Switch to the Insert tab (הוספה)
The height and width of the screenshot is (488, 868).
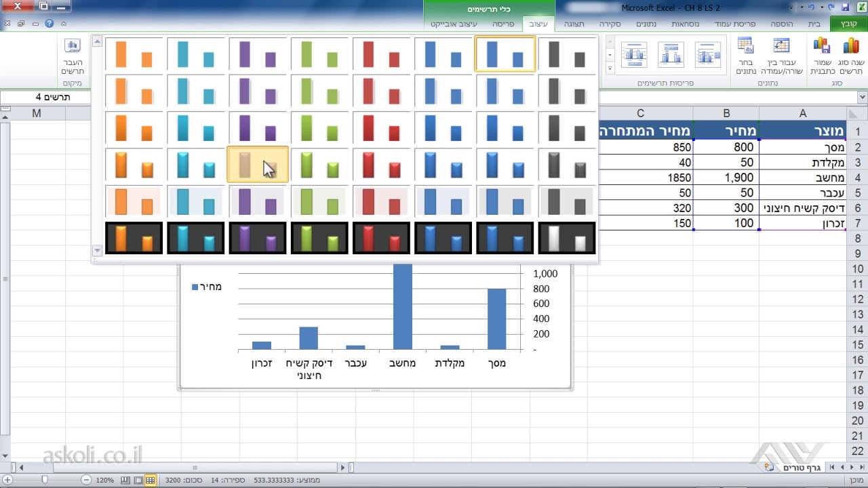click(x=783, y=24)
